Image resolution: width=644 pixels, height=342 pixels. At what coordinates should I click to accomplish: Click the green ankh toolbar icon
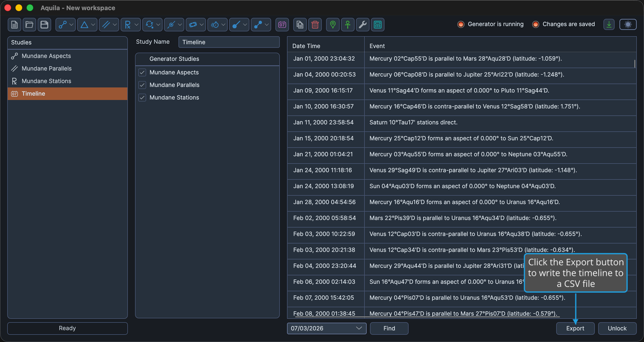point(348,25)
